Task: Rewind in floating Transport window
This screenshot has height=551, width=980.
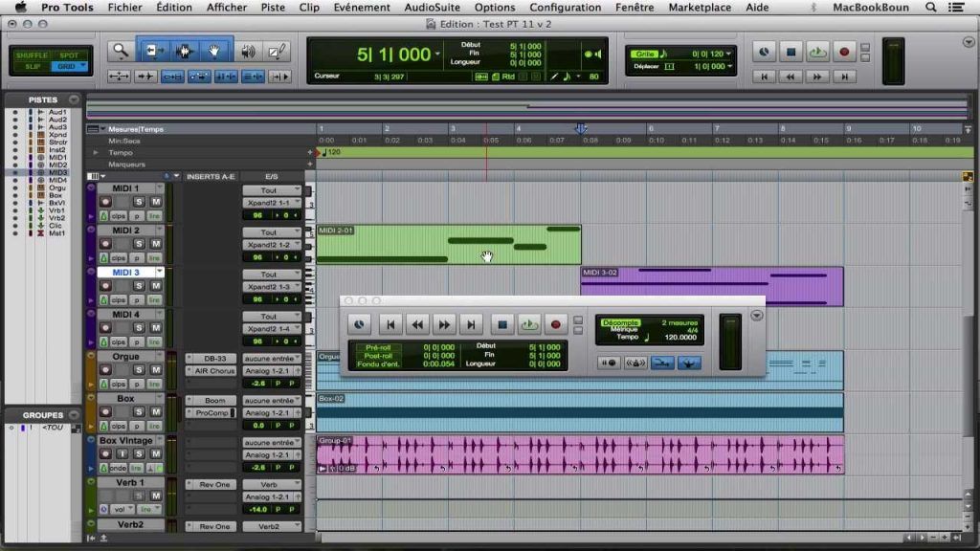Action: coord(417,324)
